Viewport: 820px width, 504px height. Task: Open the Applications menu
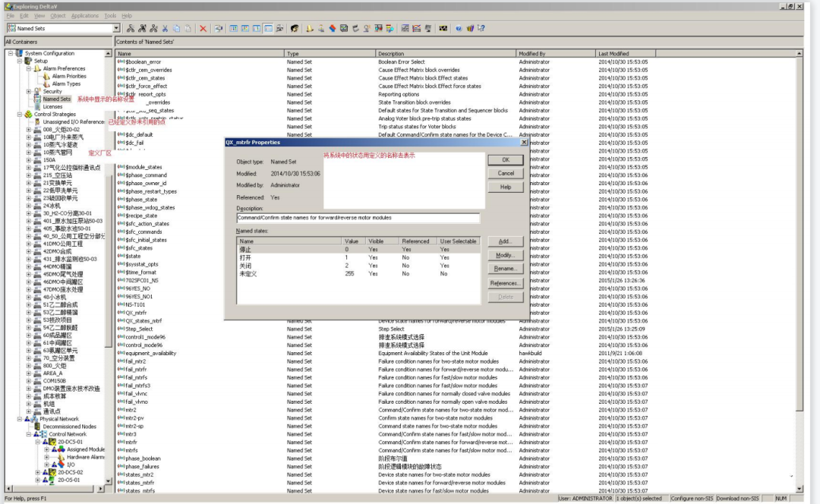(x=84, y=15)
